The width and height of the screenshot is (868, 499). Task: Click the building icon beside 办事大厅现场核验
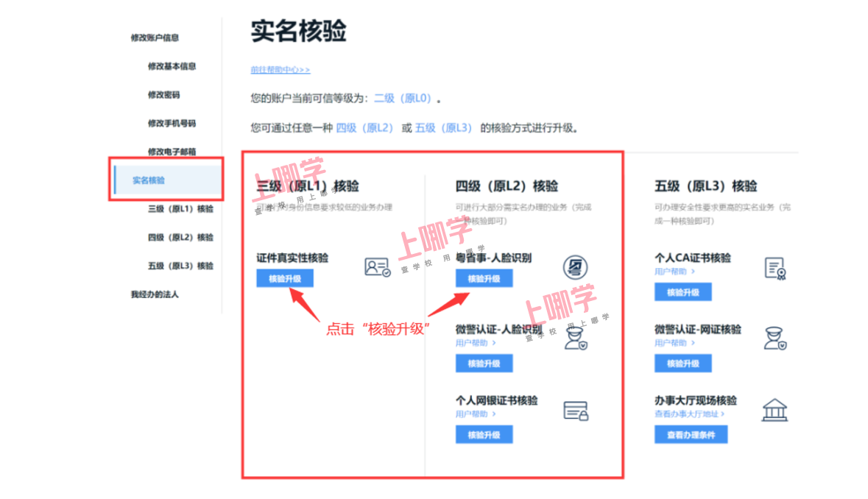coord(775,410)
